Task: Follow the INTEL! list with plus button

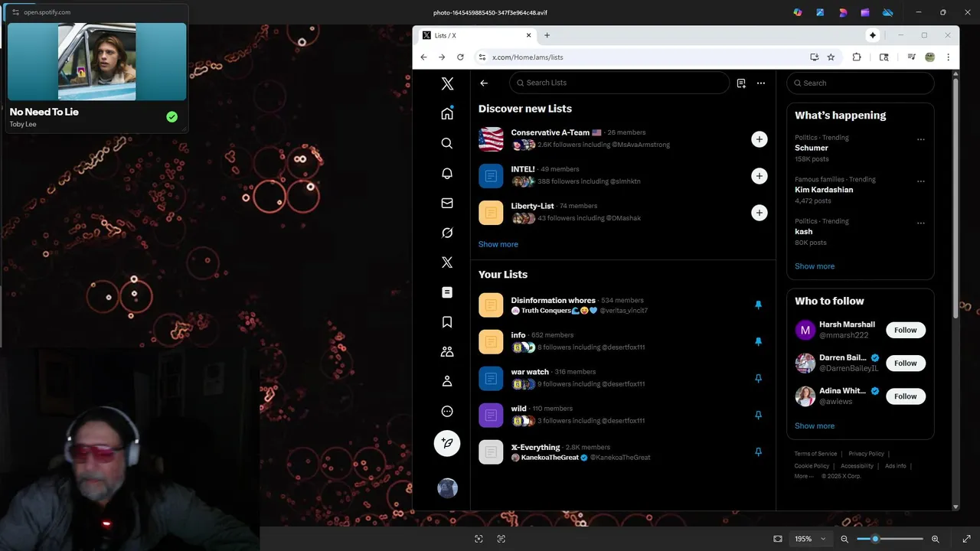Action: tap(759, 176)
